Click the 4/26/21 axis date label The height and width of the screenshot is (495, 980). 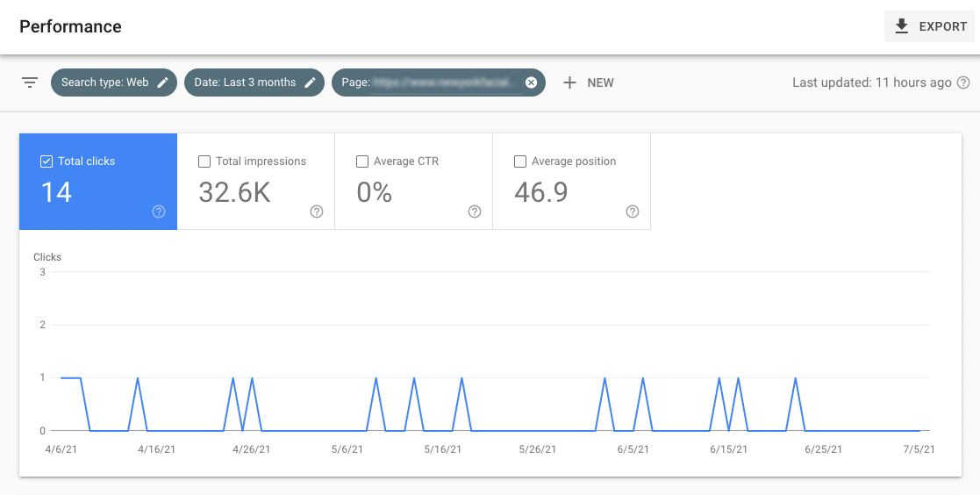251,449
